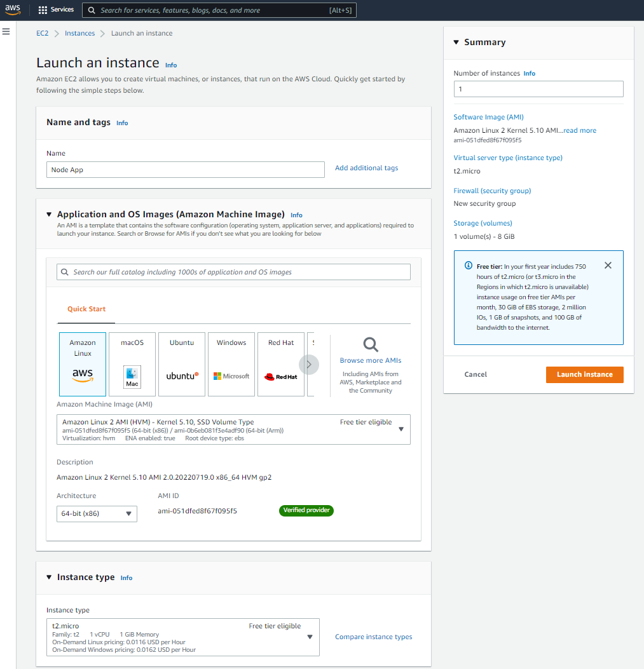Click Software Image (AMI) summary link

(x=488, y=117)
